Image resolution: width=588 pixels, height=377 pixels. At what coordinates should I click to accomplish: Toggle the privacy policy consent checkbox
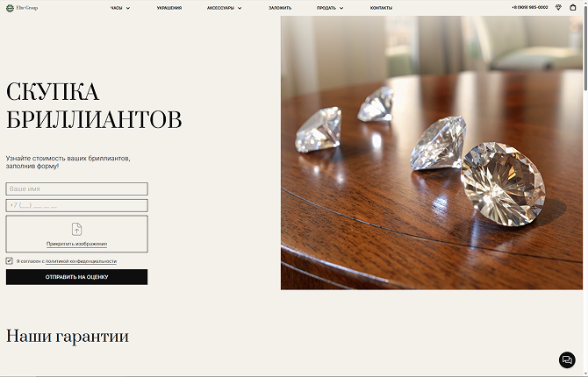click(x=10, y=260)
